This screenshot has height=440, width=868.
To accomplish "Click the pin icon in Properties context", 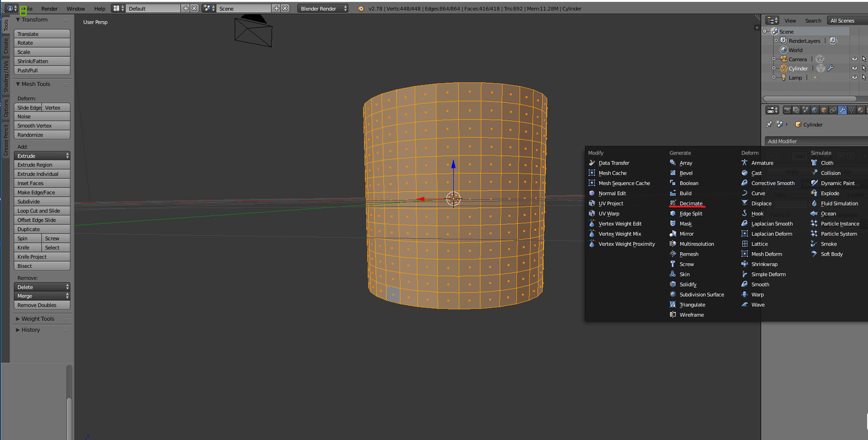I will (770, 124).
